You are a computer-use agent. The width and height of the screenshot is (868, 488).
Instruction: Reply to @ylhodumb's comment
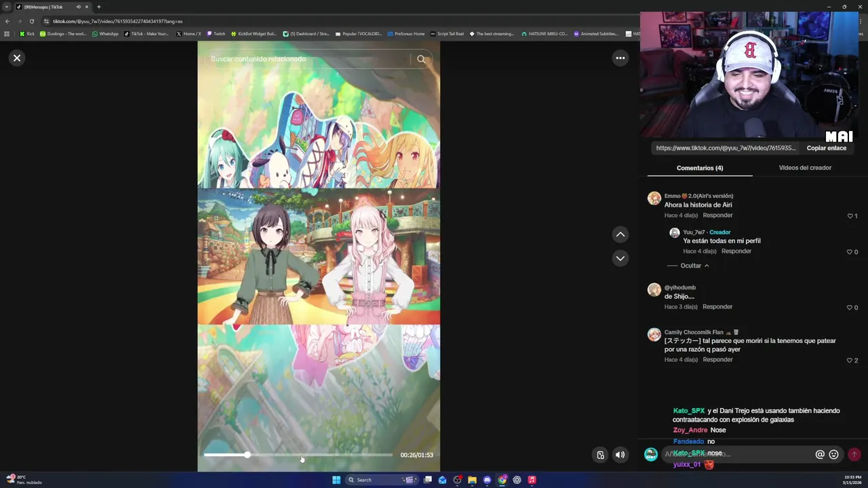coord(717,307)
